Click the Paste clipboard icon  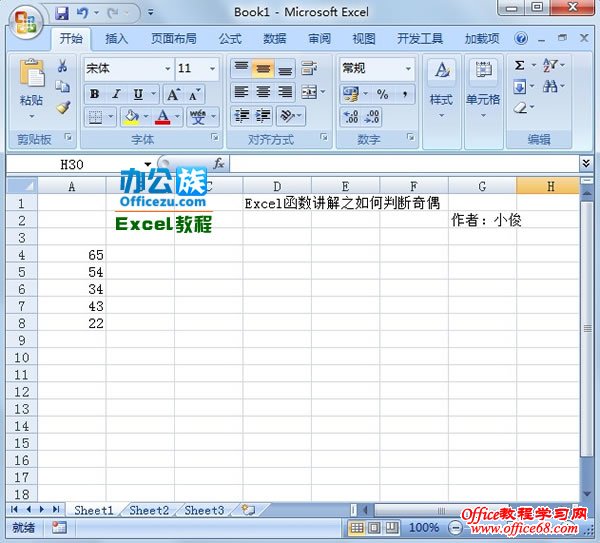(31, 72)
